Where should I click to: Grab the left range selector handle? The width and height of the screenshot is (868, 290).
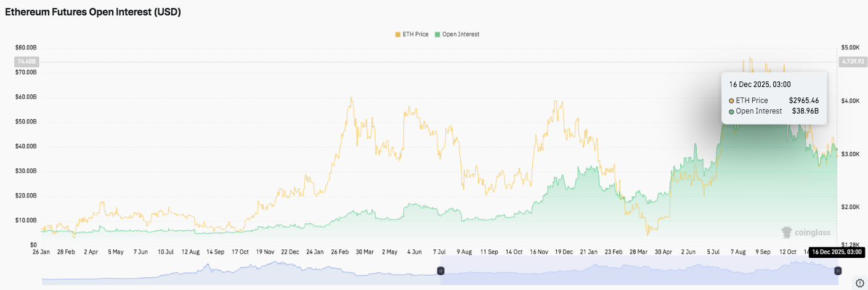pyautogui.click(x=440, y=271)
